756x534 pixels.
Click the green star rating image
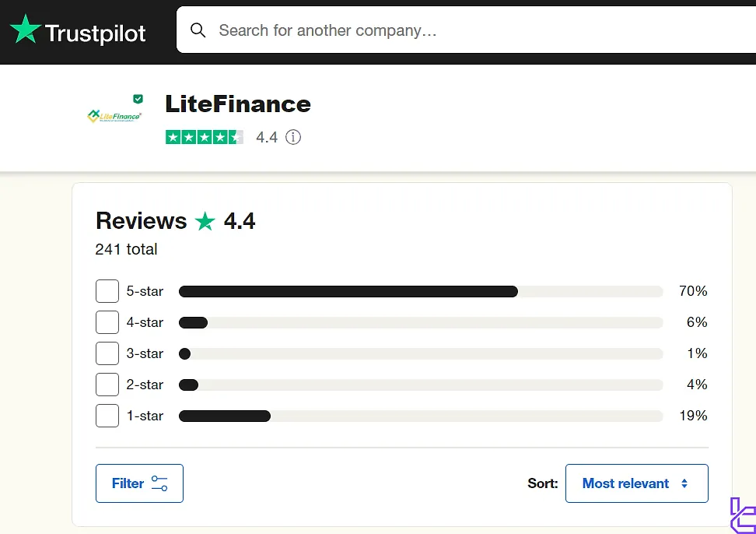[205, 137]
